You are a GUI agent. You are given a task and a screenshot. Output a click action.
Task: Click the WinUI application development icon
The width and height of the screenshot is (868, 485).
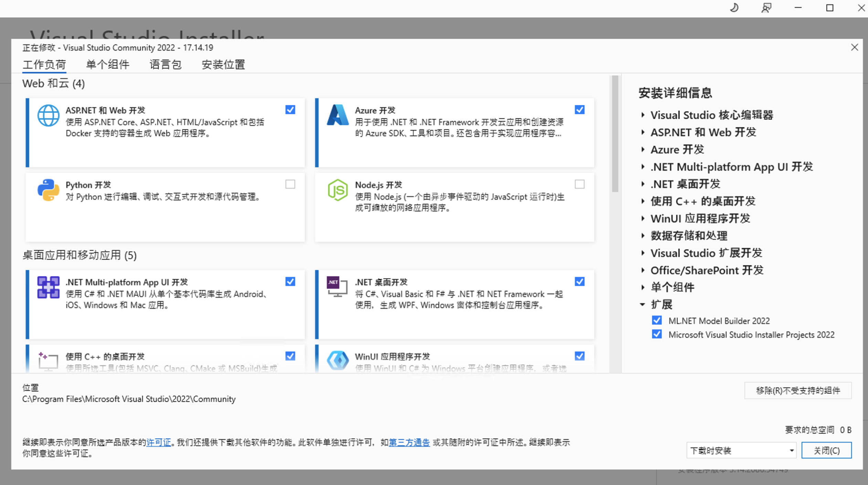337,360
